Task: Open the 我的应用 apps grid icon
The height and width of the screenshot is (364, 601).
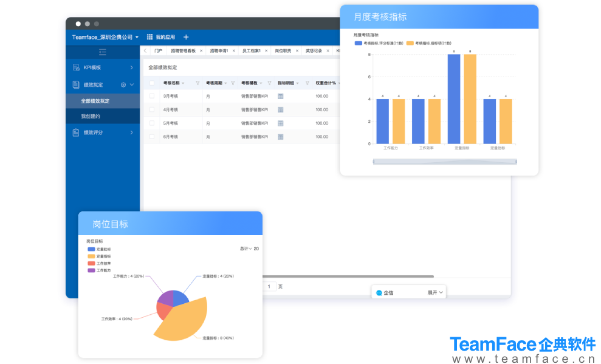Action: 149,37
